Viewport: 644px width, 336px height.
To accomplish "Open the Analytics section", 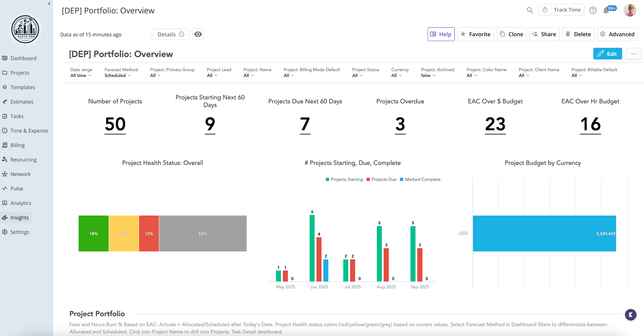I will pyautogui.click(x=21, y=203).
